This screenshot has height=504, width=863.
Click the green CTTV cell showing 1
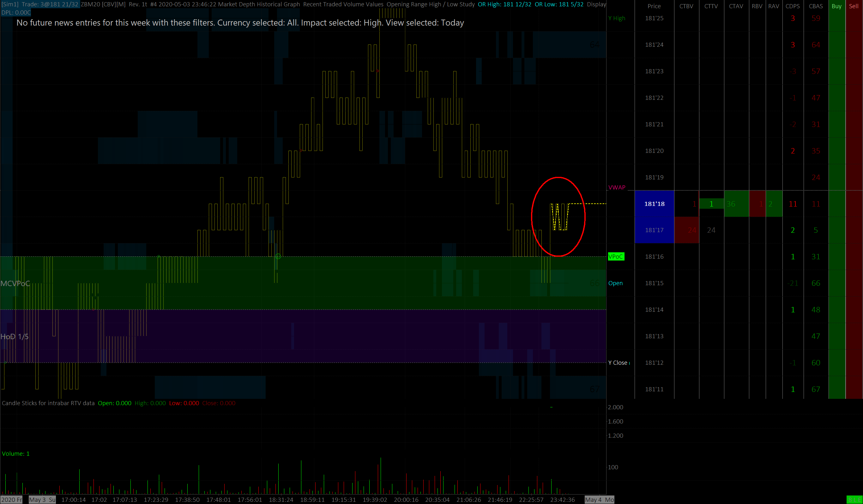pos(711,204)
